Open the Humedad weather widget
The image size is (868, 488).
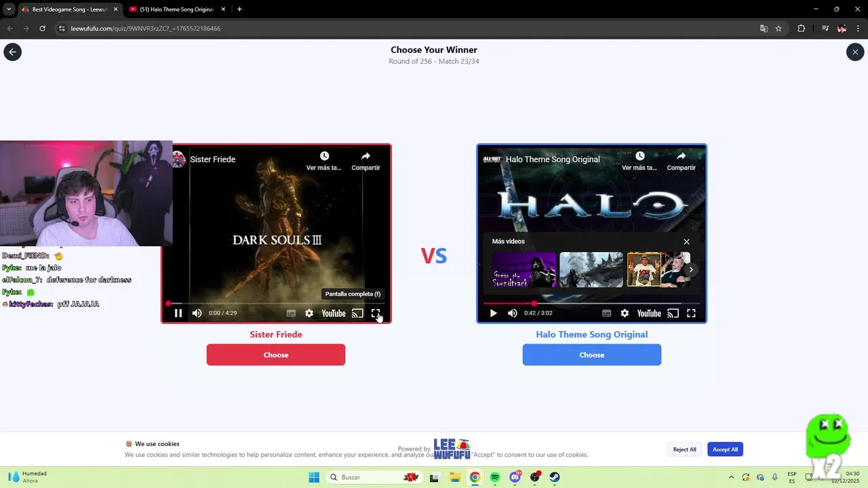tap(28, 477)
